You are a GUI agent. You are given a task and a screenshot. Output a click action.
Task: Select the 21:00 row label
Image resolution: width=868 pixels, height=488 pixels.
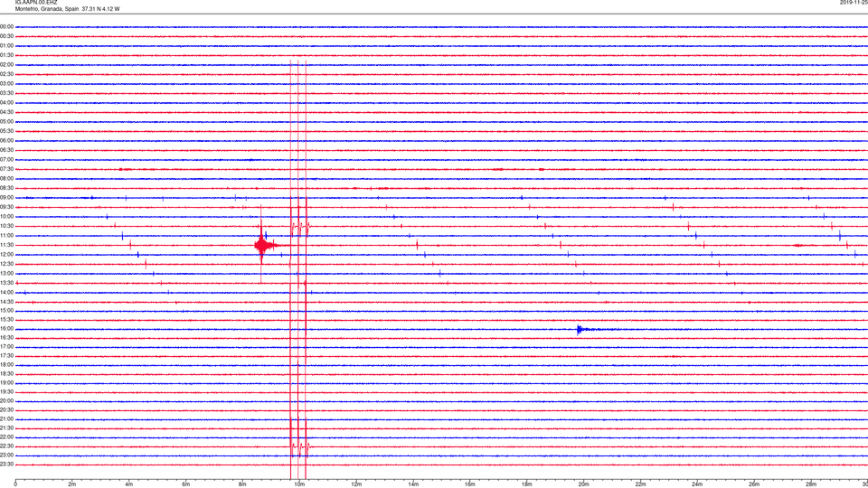[6, 419]
